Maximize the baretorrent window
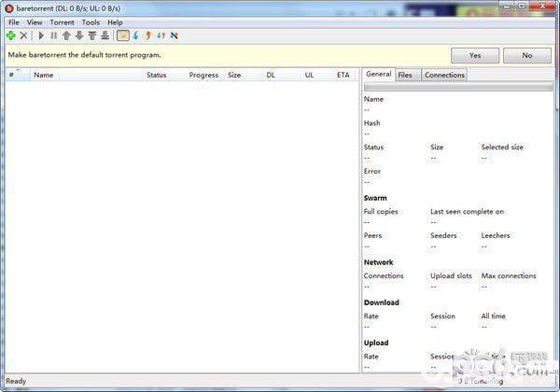The image size is (560, 392). pos(522,7)
